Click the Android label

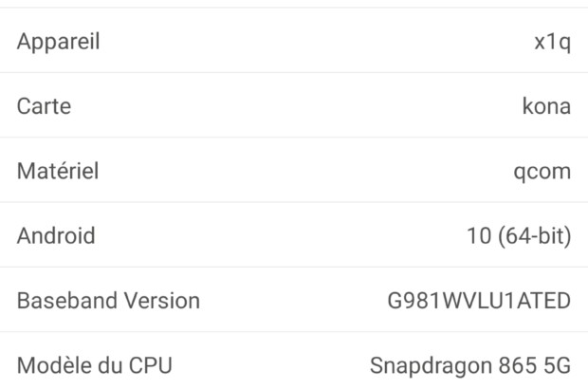[56, 235]
